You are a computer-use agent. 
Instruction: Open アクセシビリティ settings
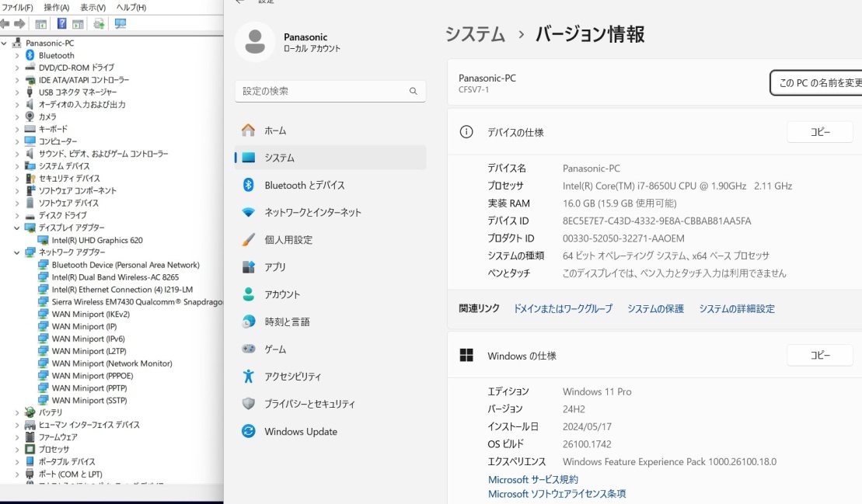tap(330, 377)
